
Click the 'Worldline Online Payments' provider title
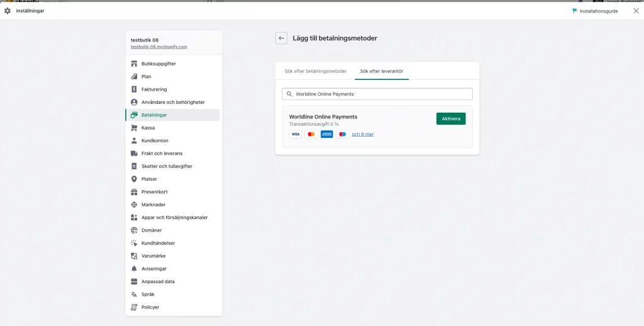click(323, 117)
